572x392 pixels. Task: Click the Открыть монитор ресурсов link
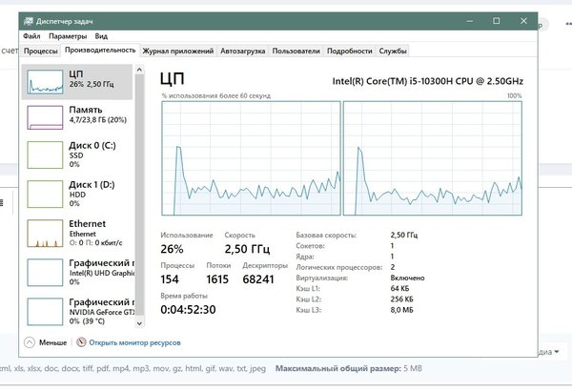[x=134, y=342]
